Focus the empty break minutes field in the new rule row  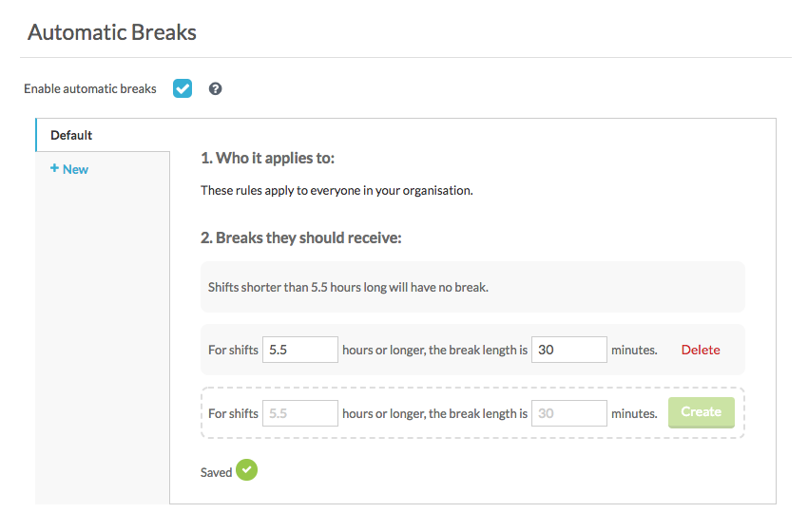click(x=568, y=413)
